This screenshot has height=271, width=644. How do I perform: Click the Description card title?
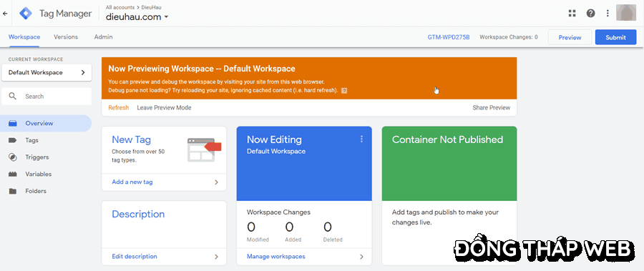138,215
